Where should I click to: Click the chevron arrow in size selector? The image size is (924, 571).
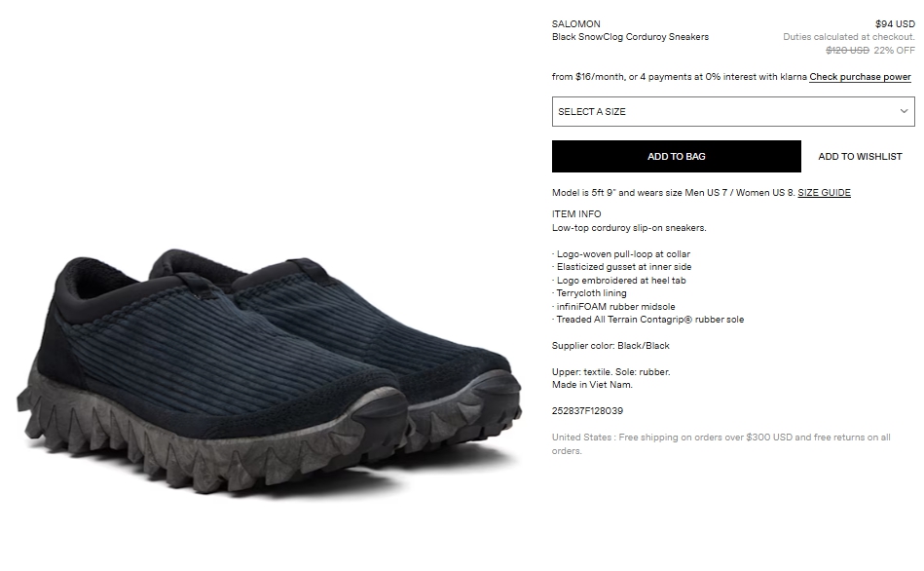(x=904, y=111)
